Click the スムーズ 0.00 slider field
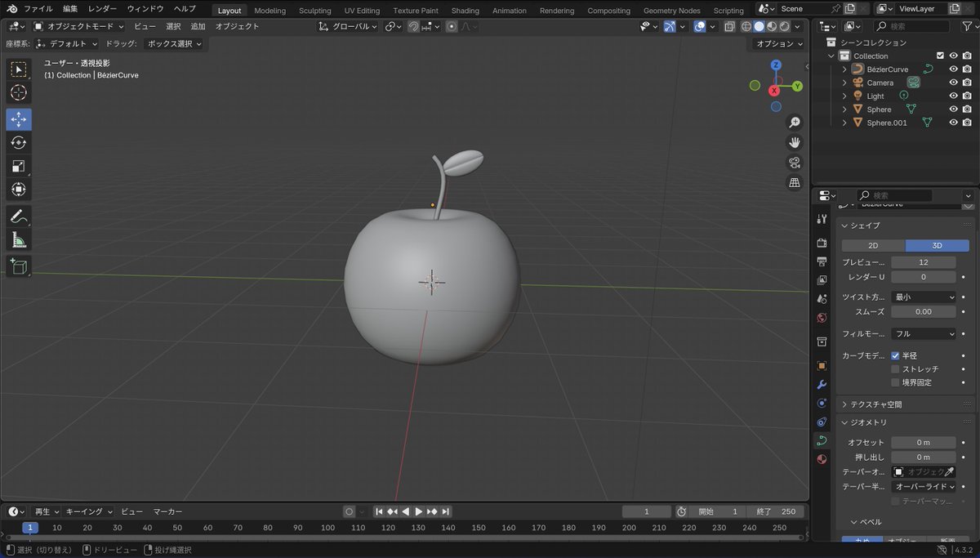 click(x=923, y=312)
